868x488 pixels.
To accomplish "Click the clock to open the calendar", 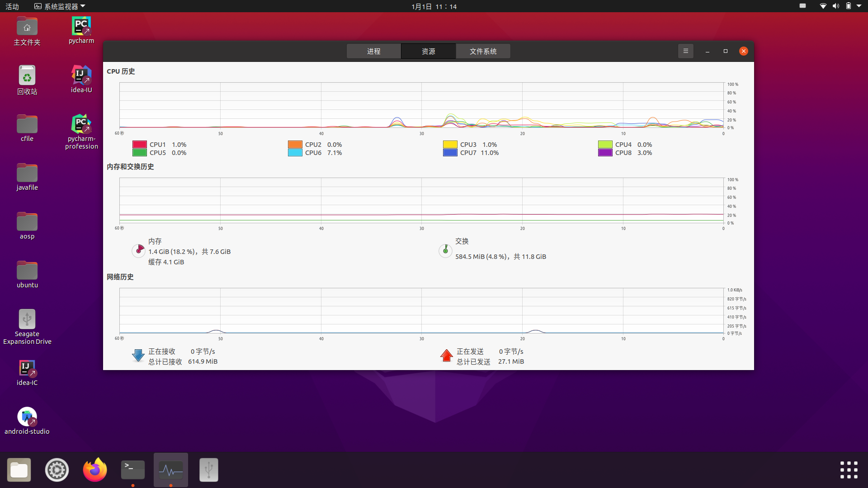I will (x=433, y=6).
